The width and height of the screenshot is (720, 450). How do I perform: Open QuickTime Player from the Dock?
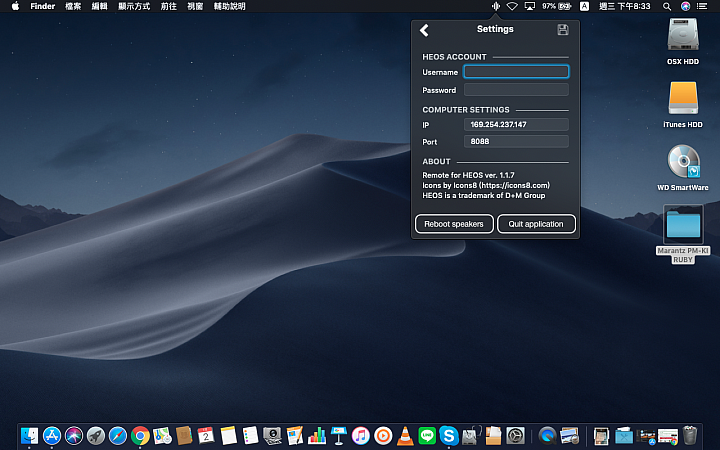click(547, 435)
